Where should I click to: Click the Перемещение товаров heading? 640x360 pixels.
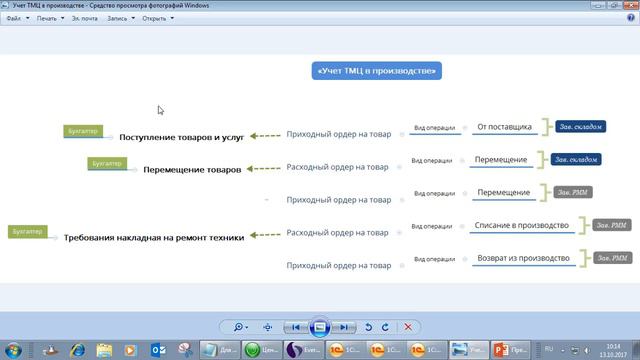pos(192,169)
